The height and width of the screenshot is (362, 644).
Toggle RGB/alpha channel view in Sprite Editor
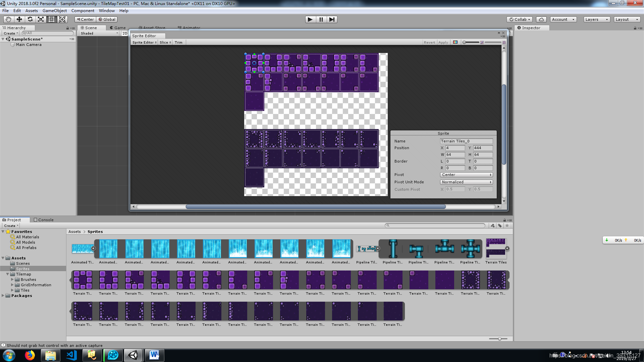[x=455, y=42]
